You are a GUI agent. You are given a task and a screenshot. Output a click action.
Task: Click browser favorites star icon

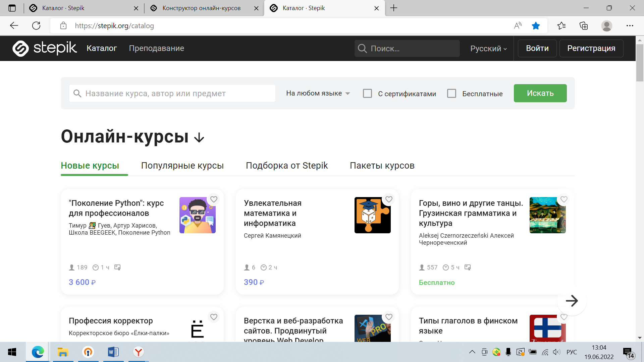[536, 26]
